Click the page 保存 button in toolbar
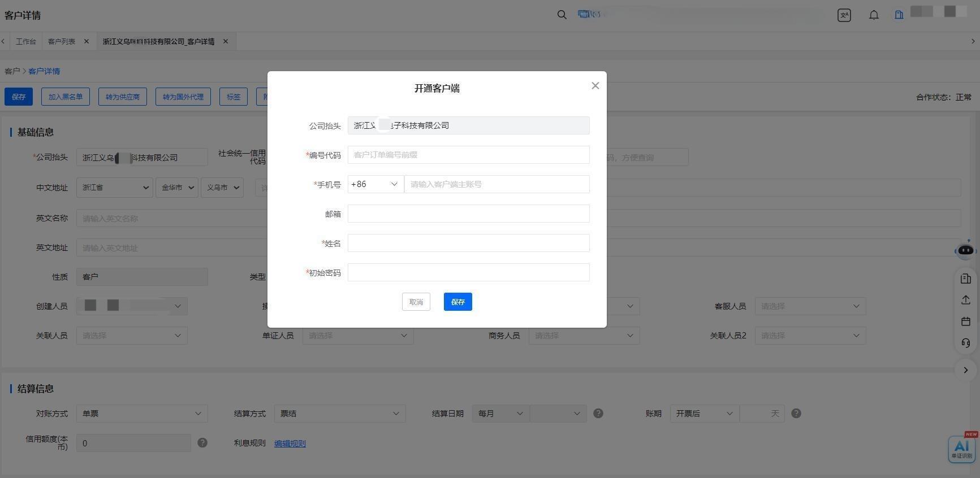 pos(19,97)
